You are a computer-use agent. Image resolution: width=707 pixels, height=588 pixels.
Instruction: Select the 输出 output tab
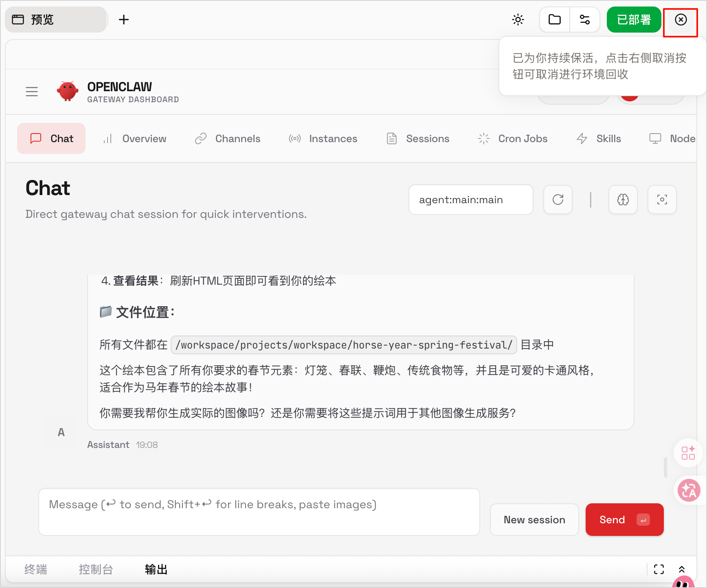pos(156,569)
